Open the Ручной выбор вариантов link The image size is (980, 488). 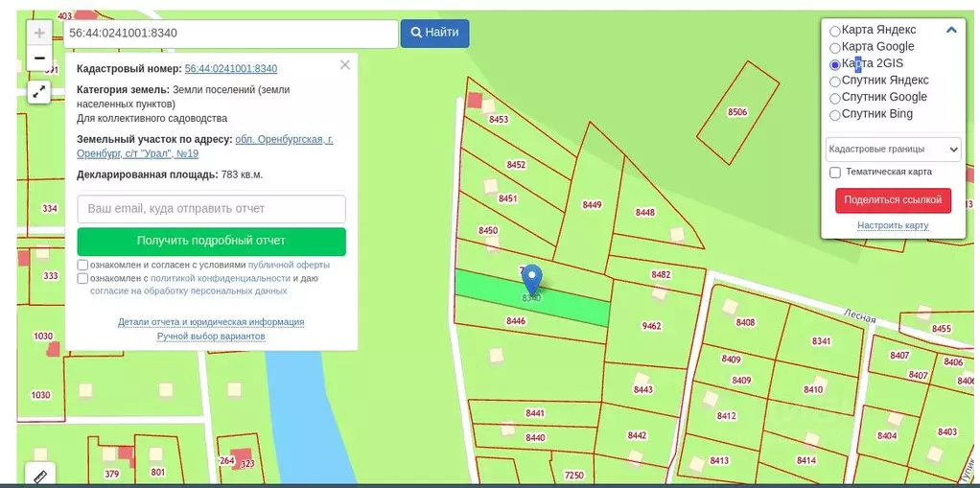pos(211,337)
